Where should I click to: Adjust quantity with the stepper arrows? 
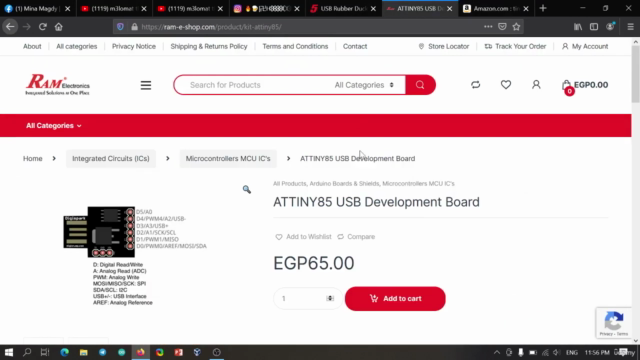coord(330,298)
